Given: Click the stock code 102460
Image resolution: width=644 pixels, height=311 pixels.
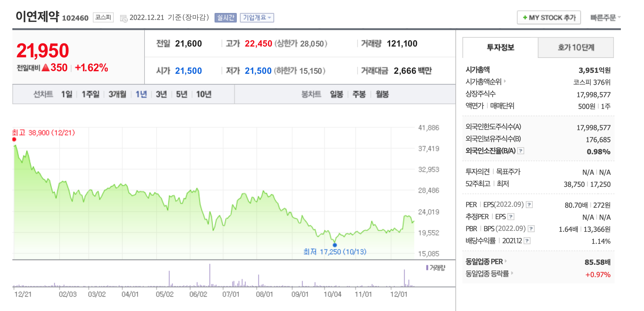Looking at the screenshot, I should [x=75, y=18].
